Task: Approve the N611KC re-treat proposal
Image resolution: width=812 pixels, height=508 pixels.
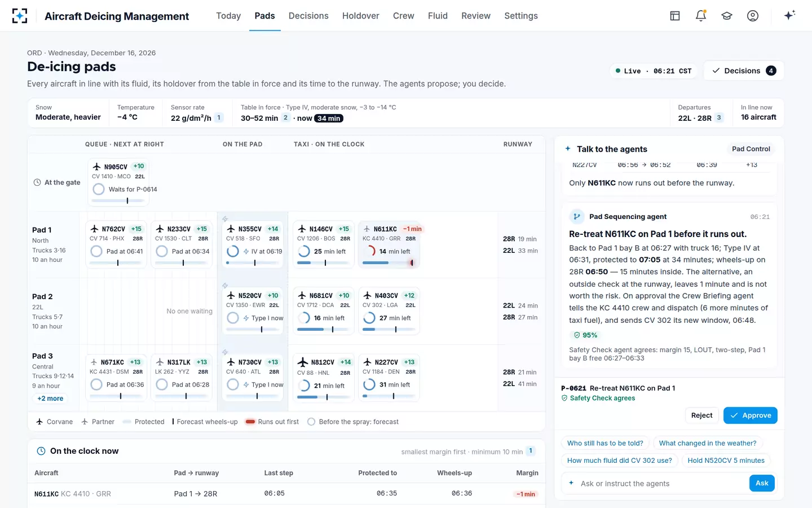Action: click(751, 415)
